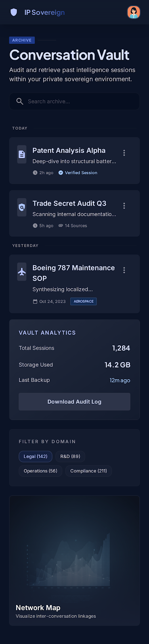This screenshot has width=149, height=644.
Task: Select the Operations (56) filter chip
Action: coord(40,471)
